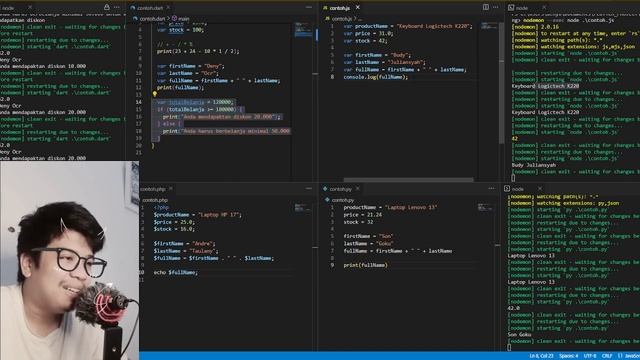Click the contoh.php breadcrumb item
The image size is (640, 360).
(155, 200)
